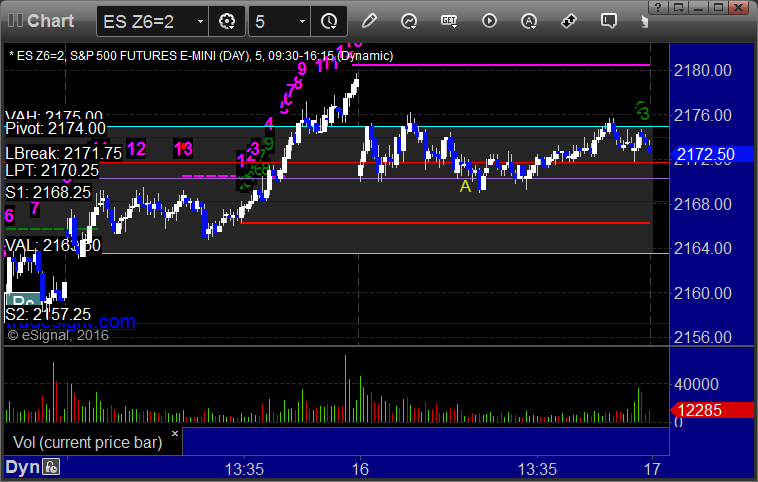
Task: Click the 2176.00 price axis label
Action: 702,115
